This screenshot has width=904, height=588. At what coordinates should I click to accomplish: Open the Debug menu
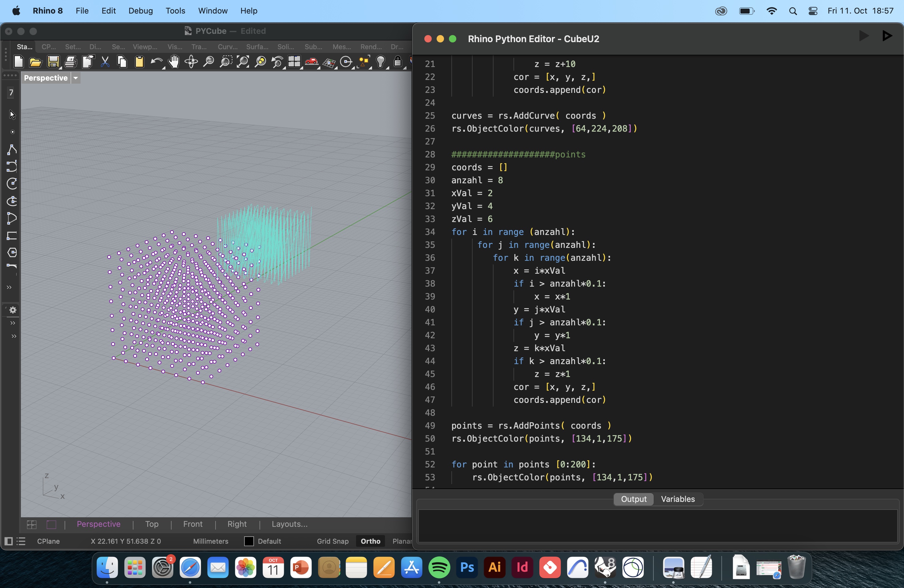140,11
